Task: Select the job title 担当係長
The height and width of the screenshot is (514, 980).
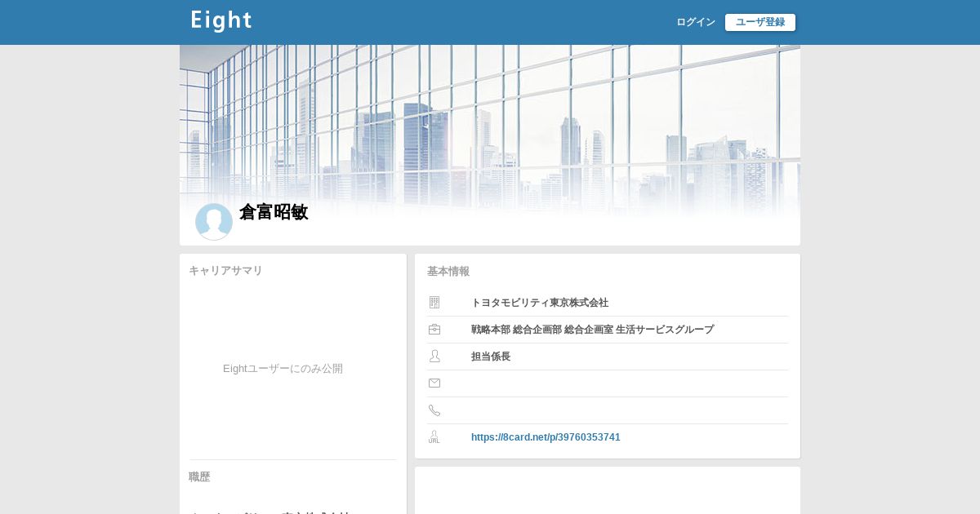Action: click(x=491, y=357)
